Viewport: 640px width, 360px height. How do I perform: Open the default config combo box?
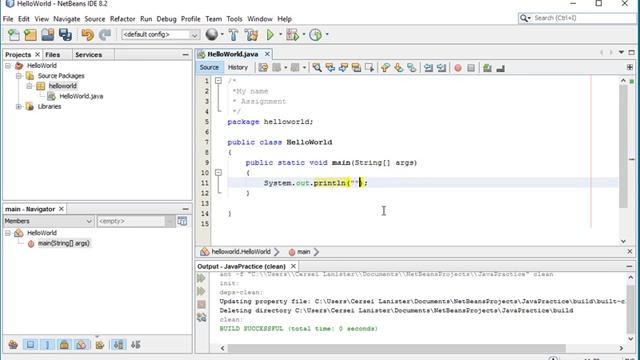(160, 35)
